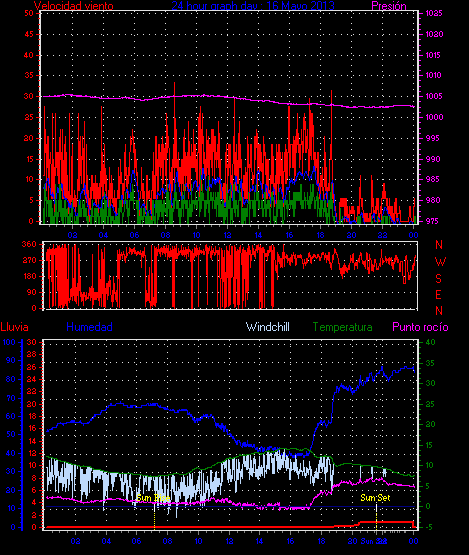The image size is (469, 555).
Task: Click the 12 hour label under wind graph
Action: pos(227,235)
